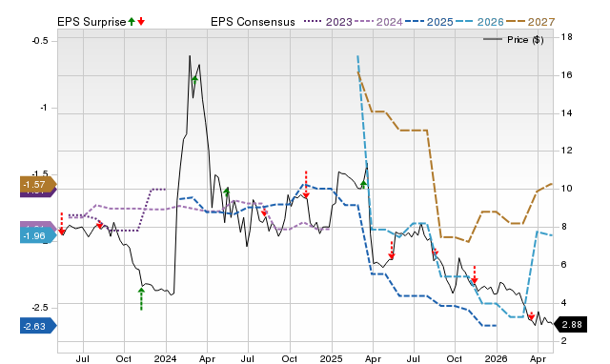Click the red down arrow beside EPS Surprise

tap(141, 22)
